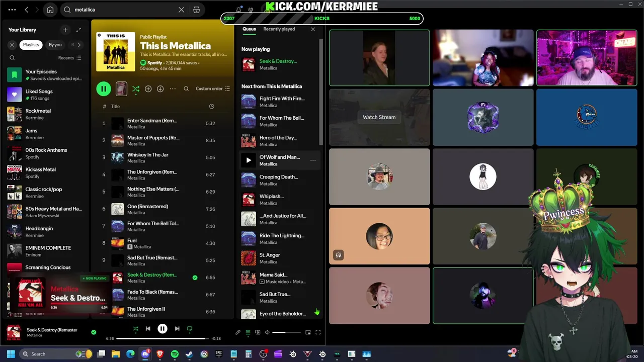
Task: Go back in Spotify navigation
Action: 27,10
